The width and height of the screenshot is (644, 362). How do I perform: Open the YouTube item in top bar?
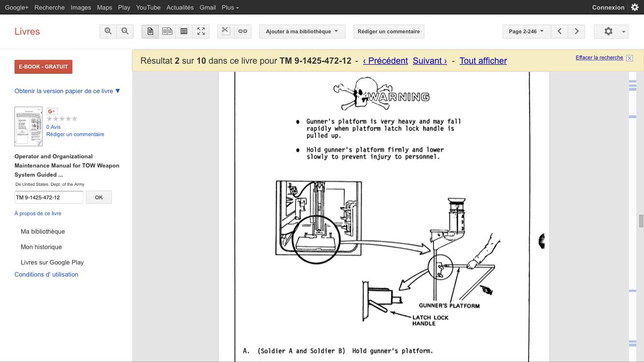pyautogui.click(x=148, y=7)
